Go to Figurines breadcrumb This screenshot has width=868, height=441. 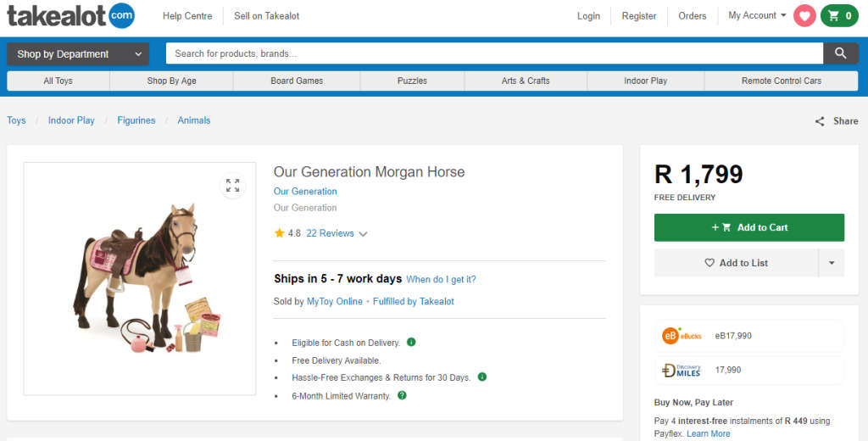tap(136, 120)
